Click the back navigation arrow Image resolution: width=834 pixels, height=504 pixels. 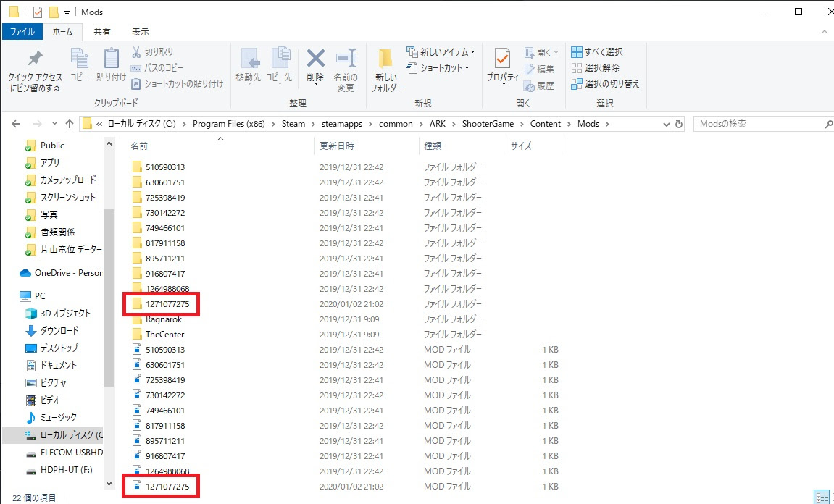[15, 123]
